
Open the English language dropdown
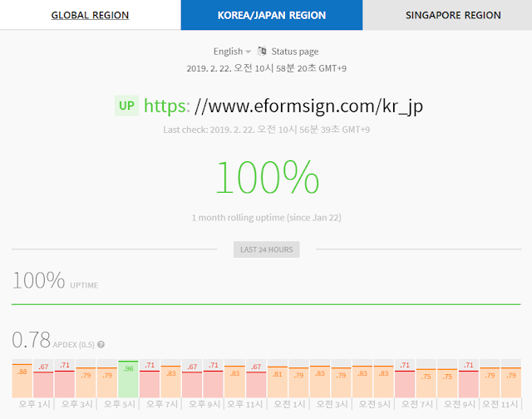(232, 52)
